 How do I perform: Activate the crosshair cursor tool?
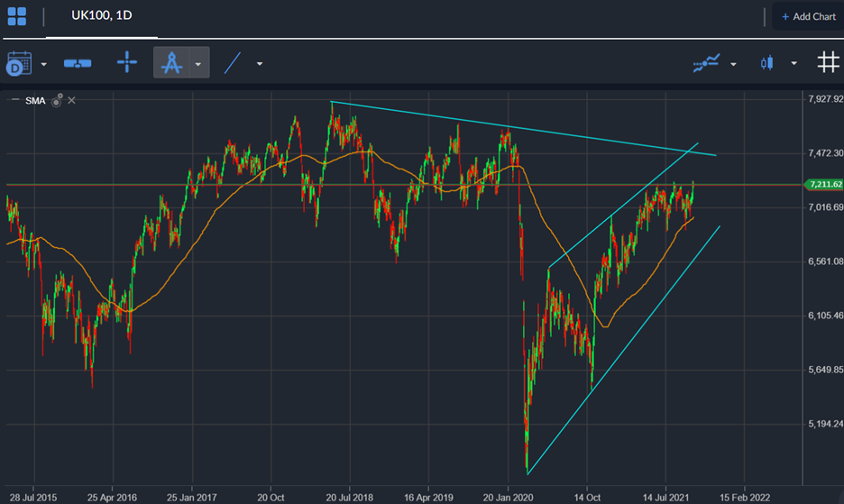[x=127, y=62]
